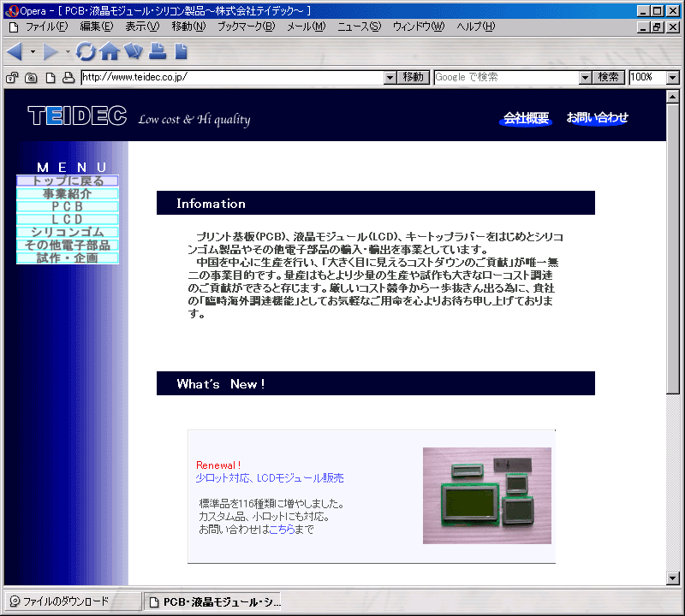
Task: Click the vertical scrollbar thumb
Action: (x=673, y=248)
